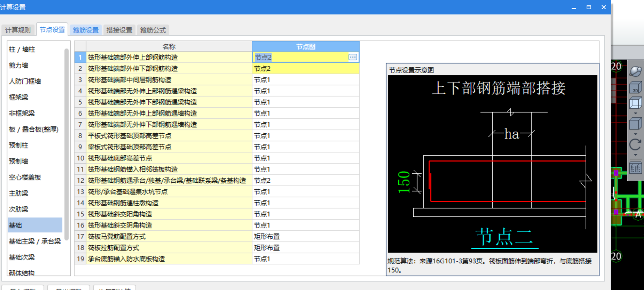Click row number 10 header cell

click(x=80, y=158)
